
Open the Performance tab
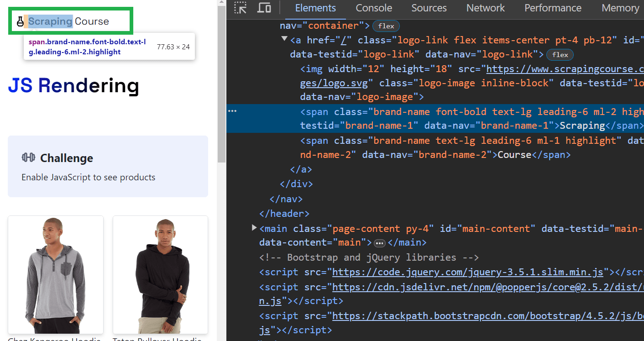pyautogui.click(x=553, y=8)
